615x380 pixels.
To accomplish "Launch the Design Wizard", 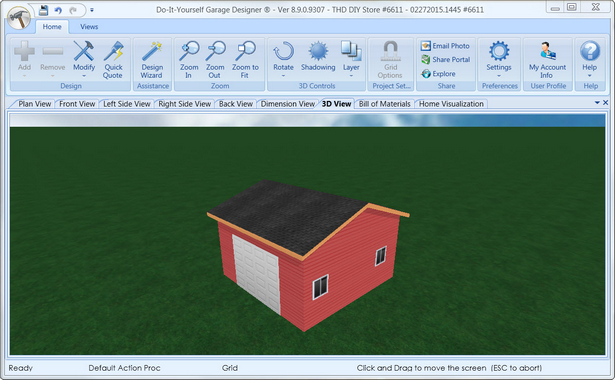I will (x=152, y=60).
